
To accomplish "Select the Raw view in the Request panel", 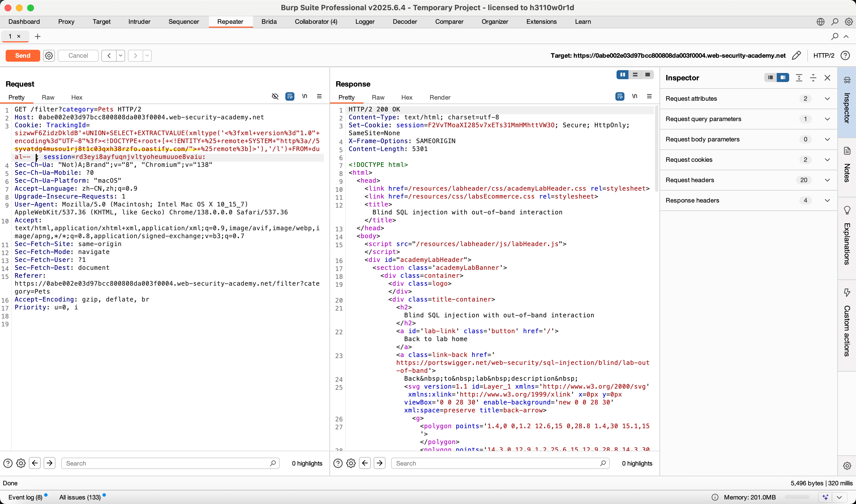I will 48,97.
